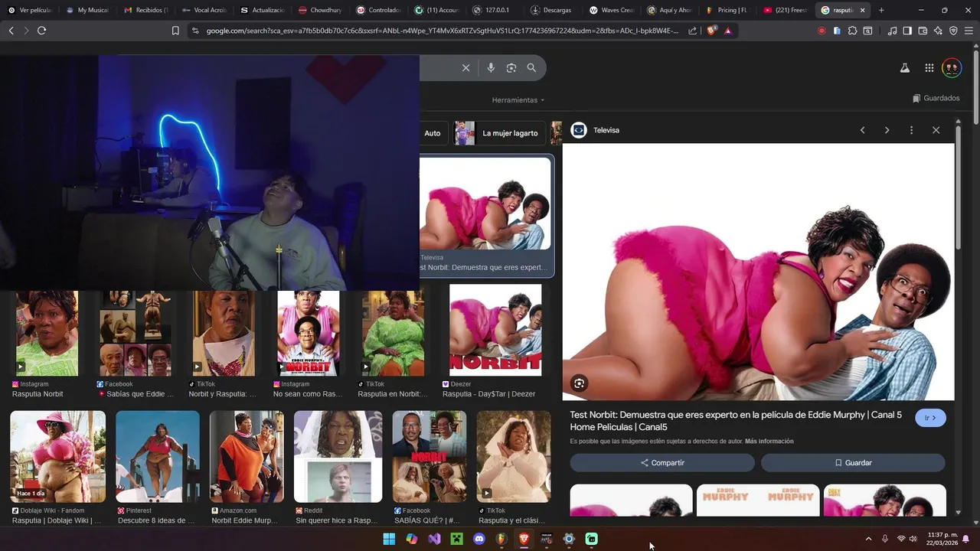Open the taskbar clock and date
The image size is (980, 551).
[x=942, y=539]
